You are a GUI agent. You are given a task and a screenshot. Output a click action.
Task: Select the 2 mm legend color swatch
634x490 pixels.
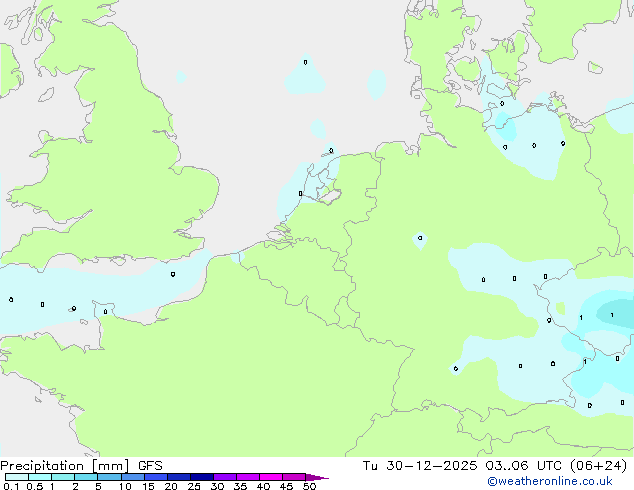pos(86,477)
